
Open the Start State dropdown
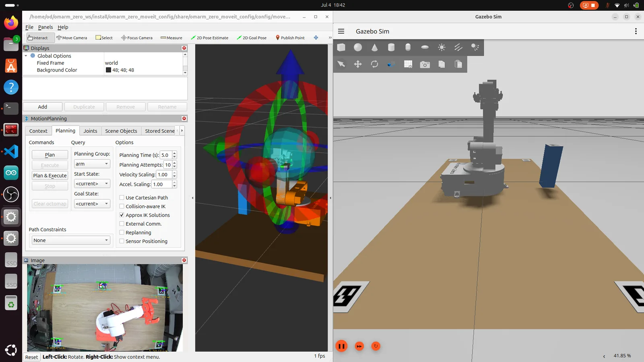(x=92, y=184)
